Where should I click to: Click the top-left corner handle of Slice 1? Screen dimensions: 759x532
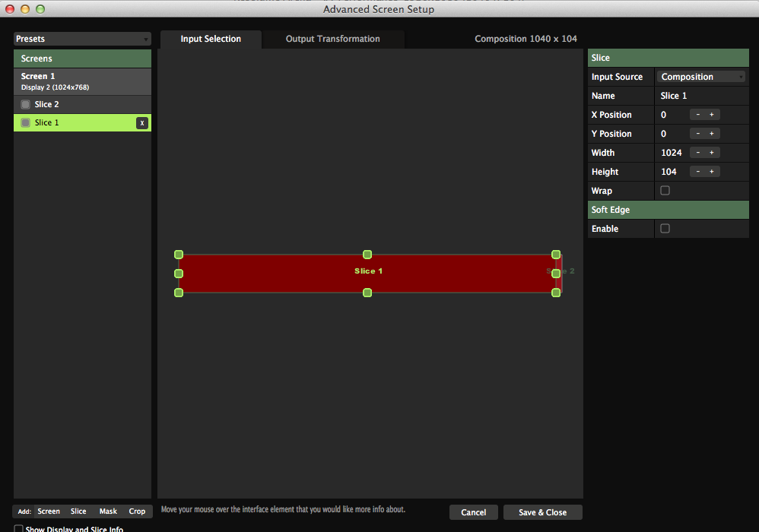(179, 255)
